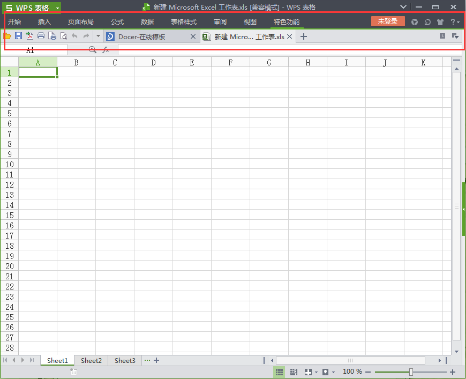
Task: Open the skin theme icon next to login
Action: tap(414, 22)
